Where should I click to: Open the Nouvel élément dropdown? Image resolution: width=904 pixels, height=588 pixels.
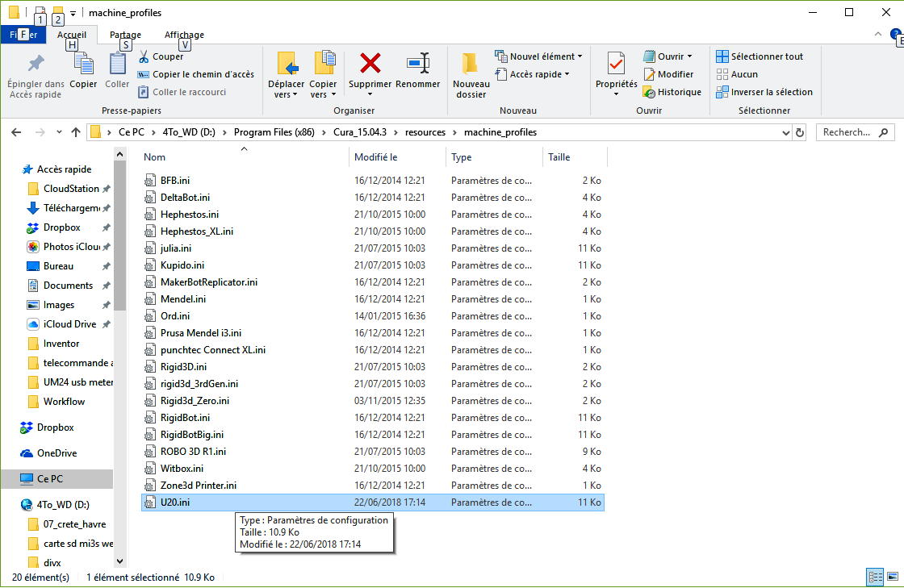(538, 56)
